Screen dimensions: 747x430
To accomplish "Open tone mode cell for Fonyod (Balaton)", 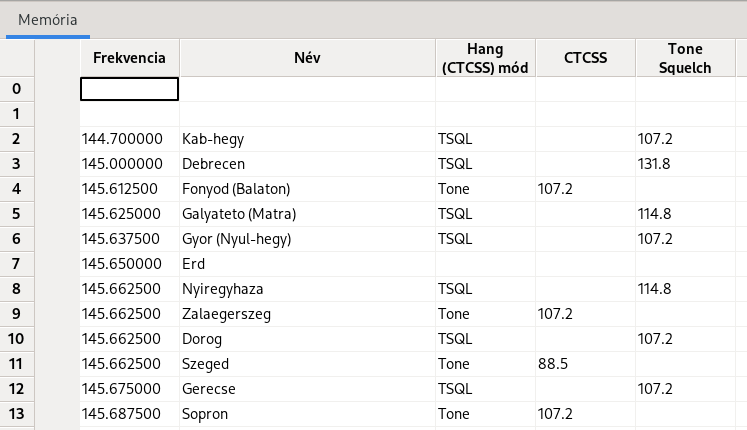I will 485,189.
